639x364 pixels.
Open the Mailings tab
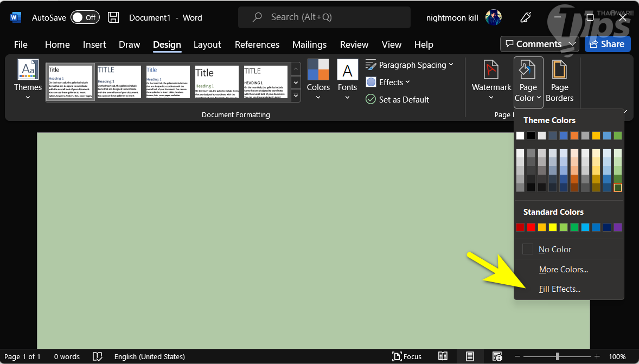[310, 44]
